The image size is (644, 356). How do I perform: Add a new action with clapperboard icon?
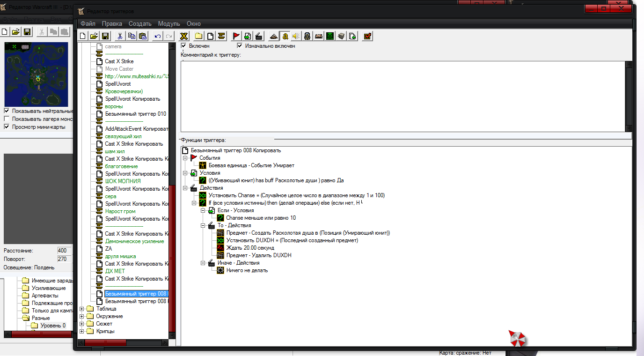pos(259,36)
